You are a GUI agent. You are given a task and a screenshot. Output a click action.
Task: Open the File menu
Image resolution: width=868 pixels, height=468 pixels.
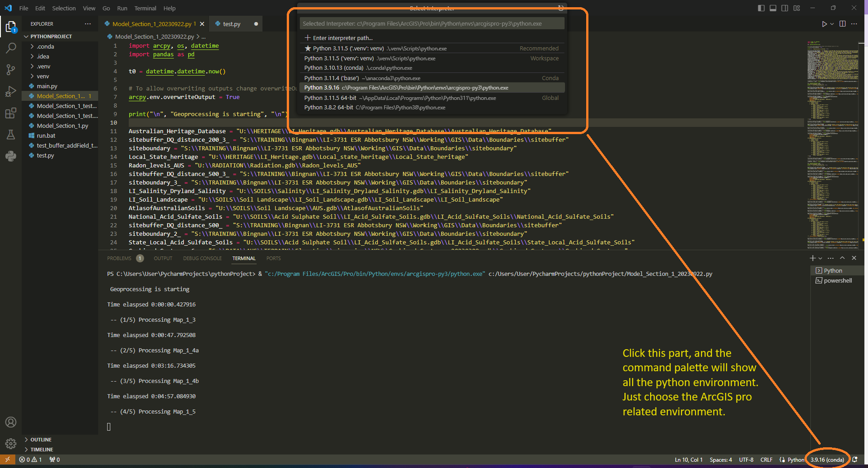pyautogui.click(x=23, y=8)
